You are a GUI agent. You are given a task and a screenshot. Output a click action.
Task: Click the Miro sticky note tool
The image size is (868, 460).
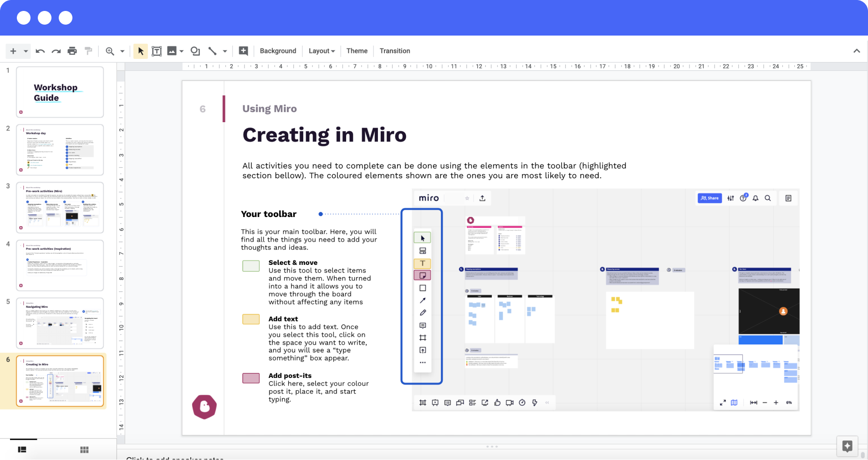tap(423, 275)
